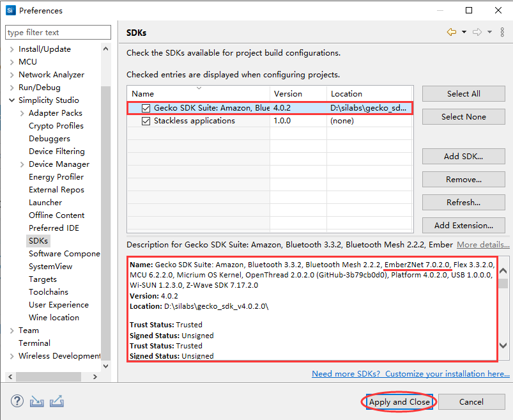Click the Add Extension... button
The width and height of the screenshot is (513, 420).
point(463,225)
